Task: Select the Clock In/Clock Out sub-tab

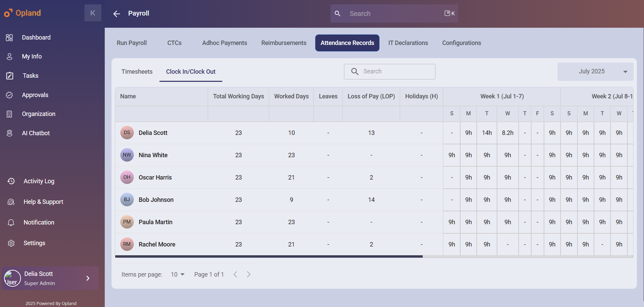Action: coord(191,72)
